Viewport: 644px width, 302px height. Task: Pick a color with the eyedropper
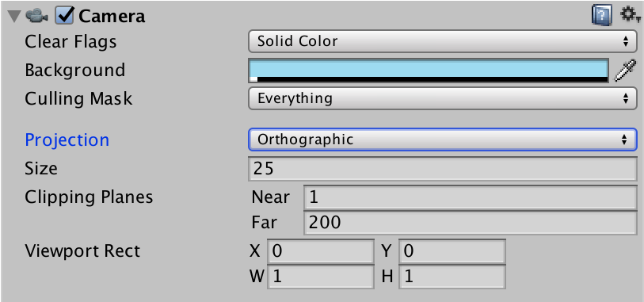(x=625, y=70)
